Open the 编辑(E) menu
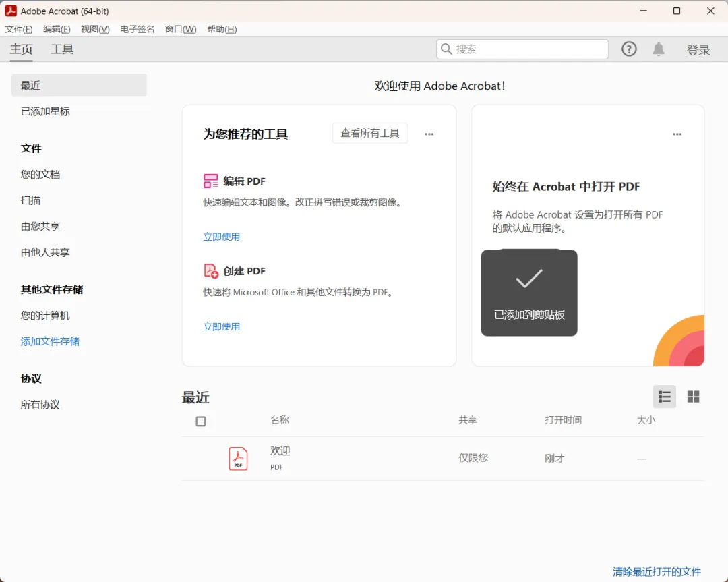Screen dimensions: 728x582 pos(57,29)
